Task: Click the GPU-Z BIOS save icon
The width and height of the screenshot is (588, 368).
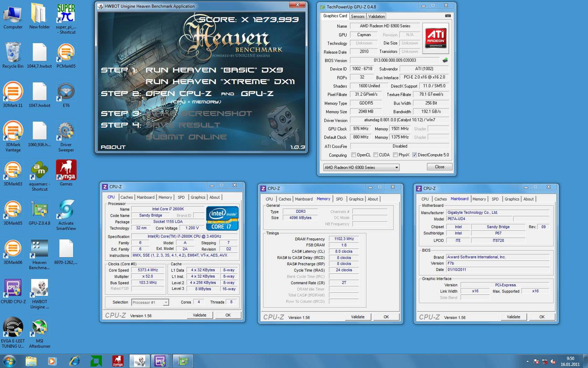Action: pyautogui.click(x=445, y=60)
